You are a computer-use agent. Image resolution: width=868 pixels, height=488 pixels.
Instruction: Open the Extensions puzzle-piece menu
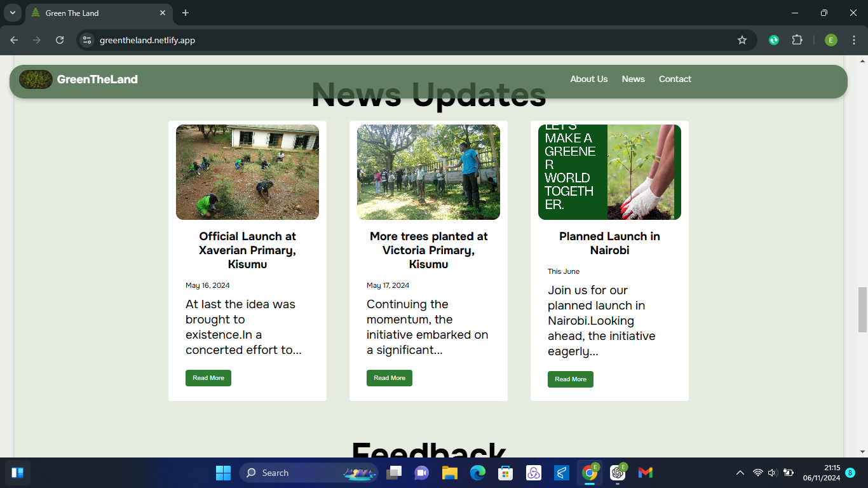797,40
